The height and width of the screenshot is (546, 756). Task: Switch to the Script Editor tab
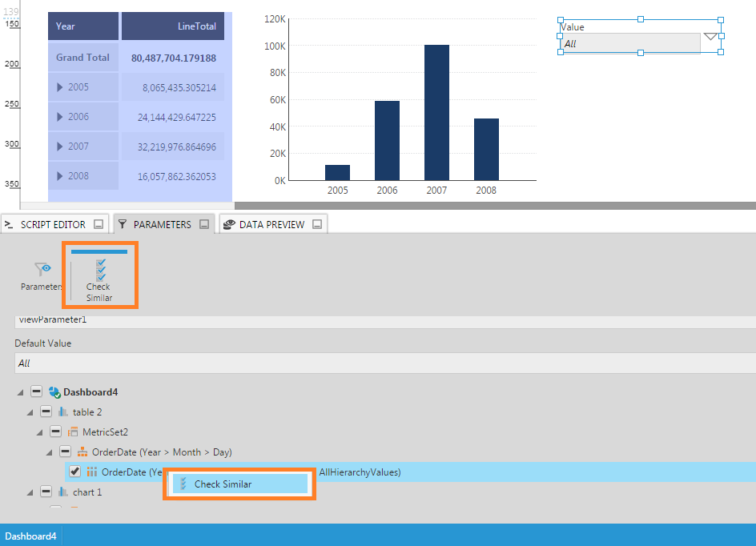tap(48, 224)
